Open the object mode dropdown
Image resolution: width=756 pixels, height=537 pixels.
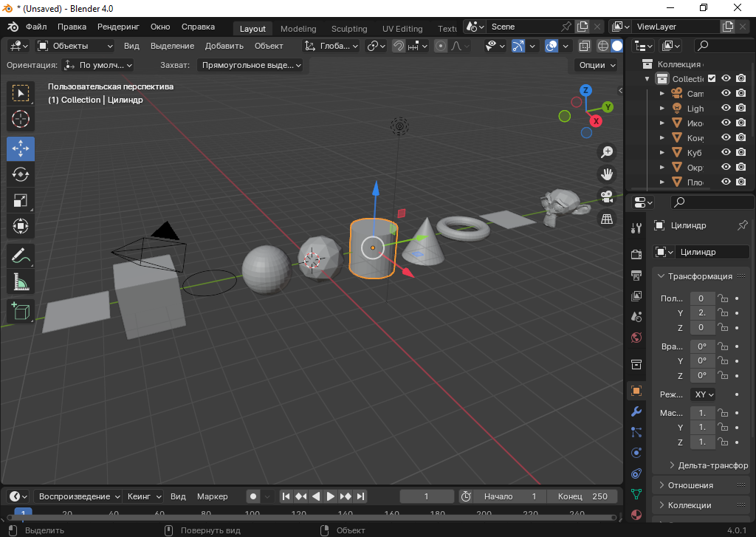[75, 46]
